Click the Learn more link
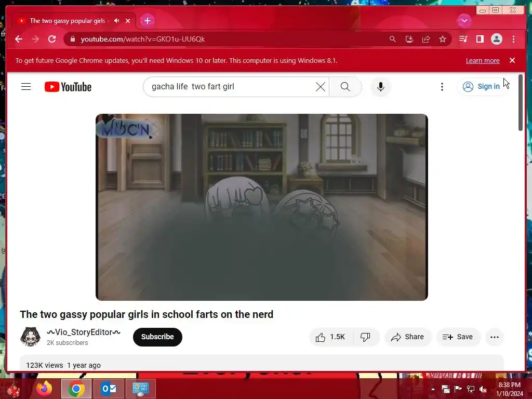 point(483,61)
